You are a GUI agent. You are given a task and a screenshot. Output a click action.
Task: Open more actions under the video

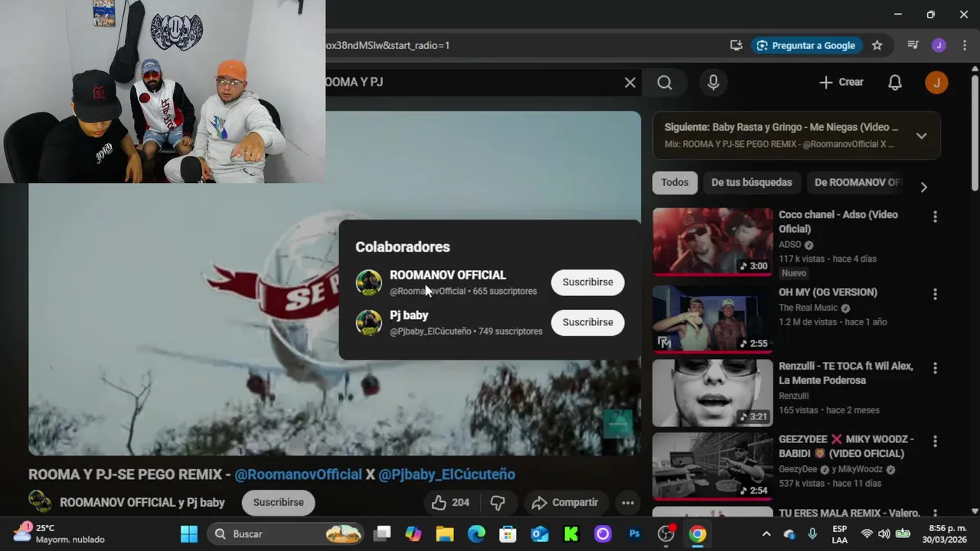tap(628, 503)
